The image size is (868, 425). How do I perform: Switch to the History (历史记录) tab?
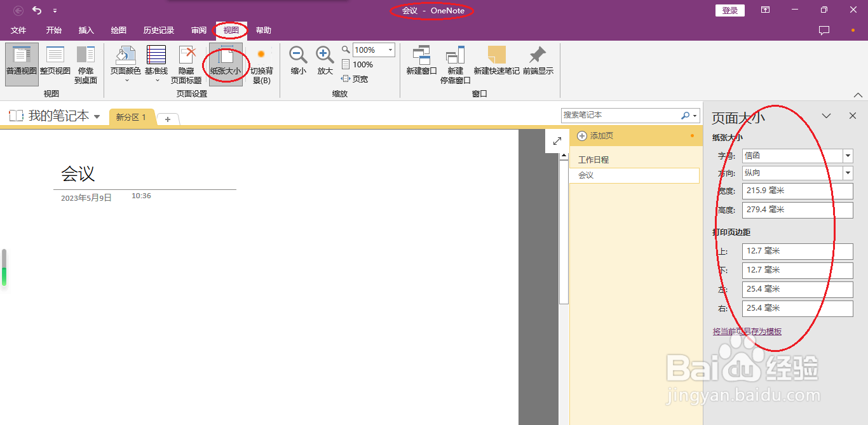(x=159, y=30)
